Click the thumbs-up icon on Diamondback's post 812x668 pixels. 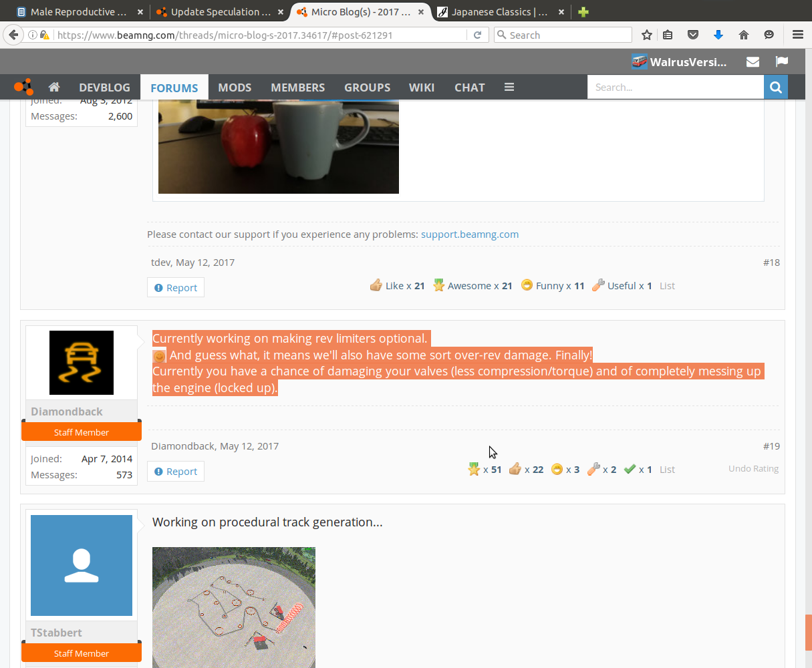pos(515,469)
